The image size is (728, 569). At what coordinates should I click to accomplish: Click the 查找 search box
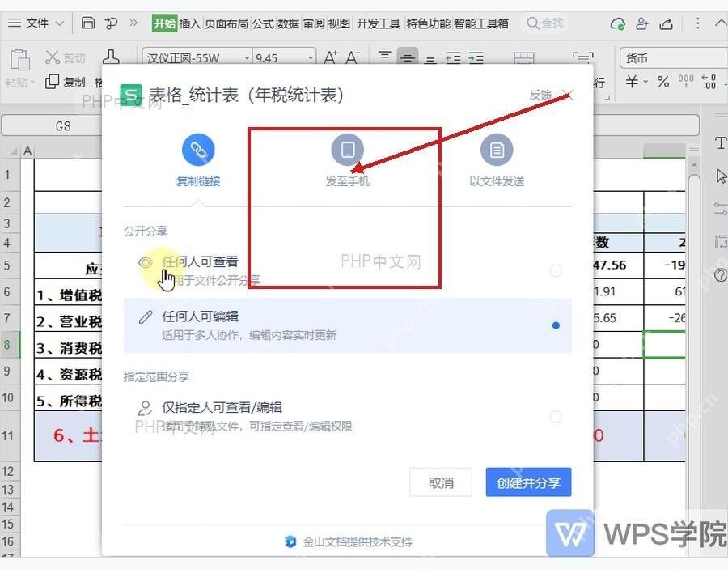point(545,23)
